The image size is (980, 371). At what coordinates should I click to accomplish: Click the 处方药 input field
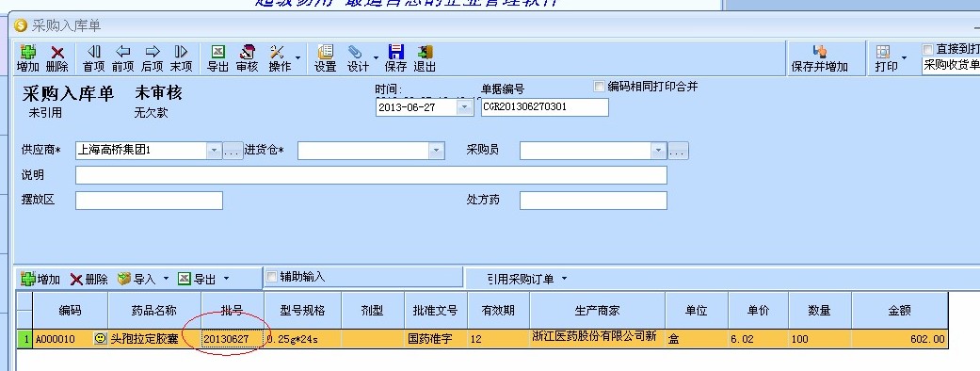593,201
